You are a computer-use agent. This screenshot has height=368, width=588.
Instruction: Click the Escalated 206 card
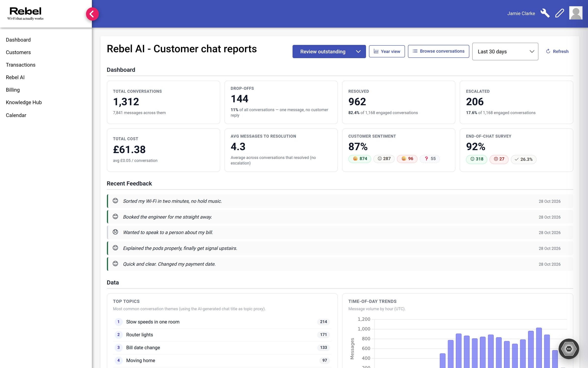(516, 102)
